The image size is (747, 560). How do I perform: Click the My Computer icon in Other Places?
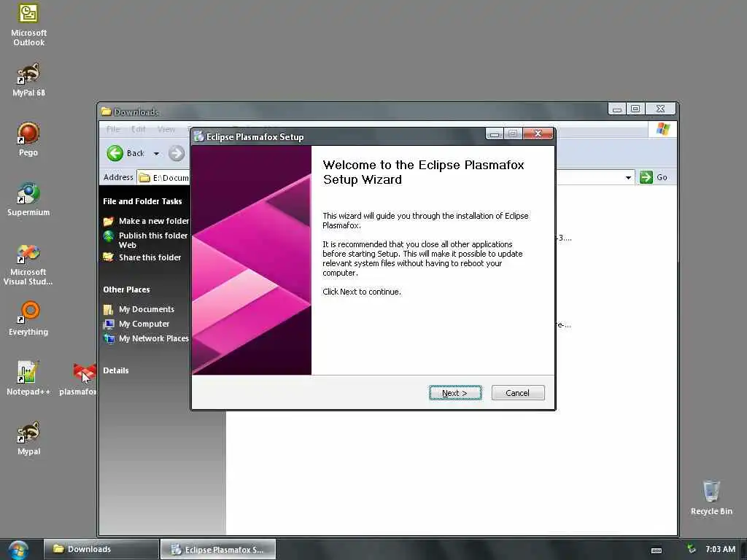[x=109, y=324]
